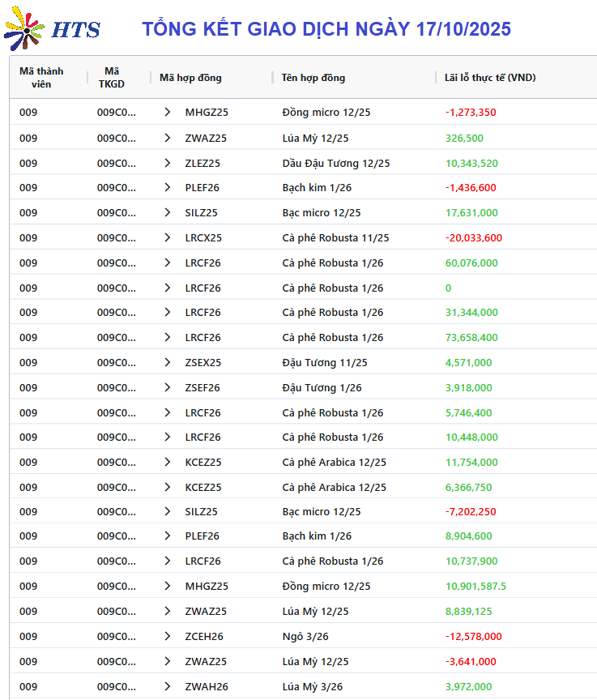Expand PLEF26 row with 8,904,600 profit
597x700 pixels.
pyautogui.click(x=167, y=536)
